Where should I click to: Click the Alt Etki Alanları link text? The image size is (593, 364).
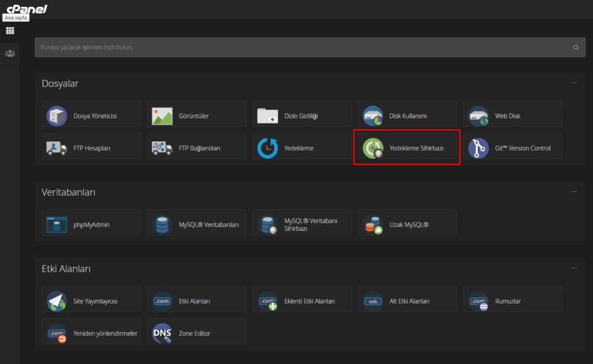coord(409,301)
